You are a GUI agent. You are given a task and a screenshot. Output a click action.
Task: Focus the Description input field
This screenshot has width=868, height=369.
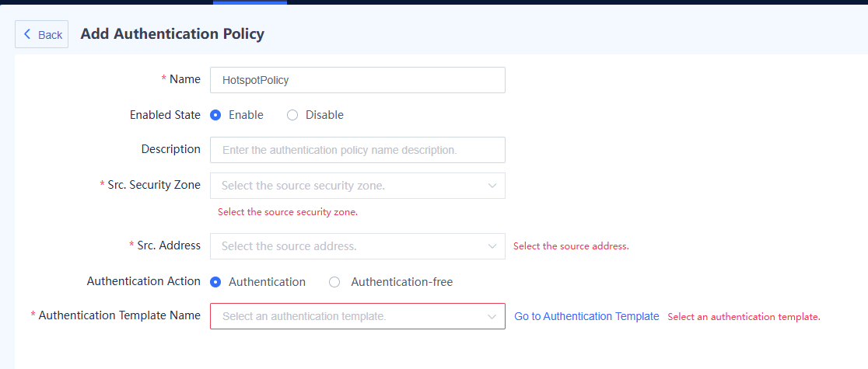click(x=357, y=150)
